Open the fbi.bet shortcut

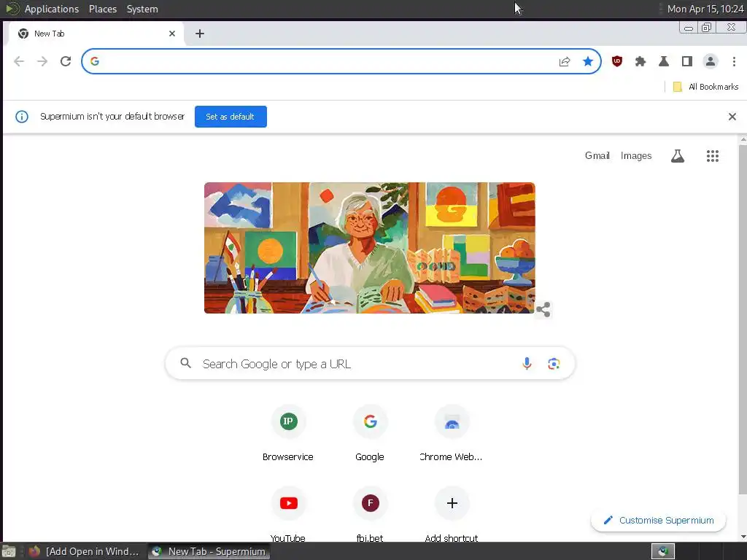tap(370, 514)
